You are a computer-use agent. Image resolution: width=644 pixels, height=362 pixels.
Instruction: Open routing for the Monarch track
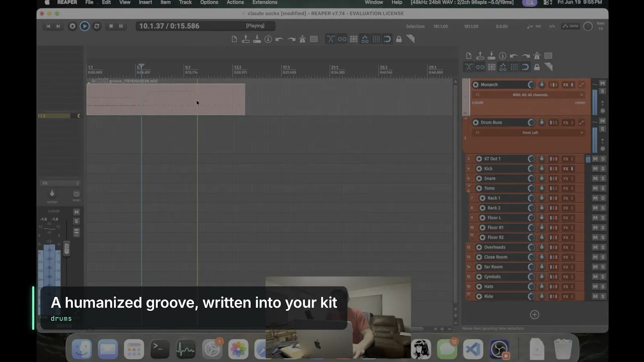[553, 85]
